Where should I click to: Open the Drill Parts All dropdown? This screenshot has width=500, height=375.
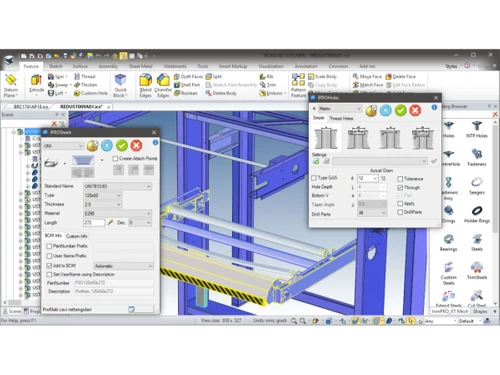[372, 213]
